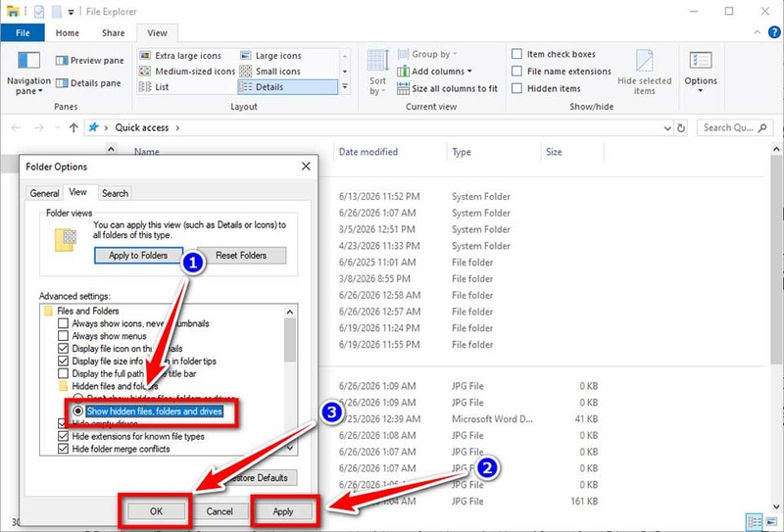The width and height of the screenshot is (784, 532).
Task: Switch layout to List
Action: tap(154, 87)
